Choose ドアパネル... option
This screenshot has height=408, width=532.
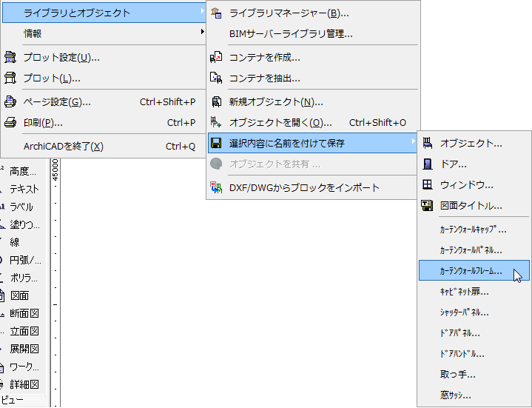pos(474,333)
